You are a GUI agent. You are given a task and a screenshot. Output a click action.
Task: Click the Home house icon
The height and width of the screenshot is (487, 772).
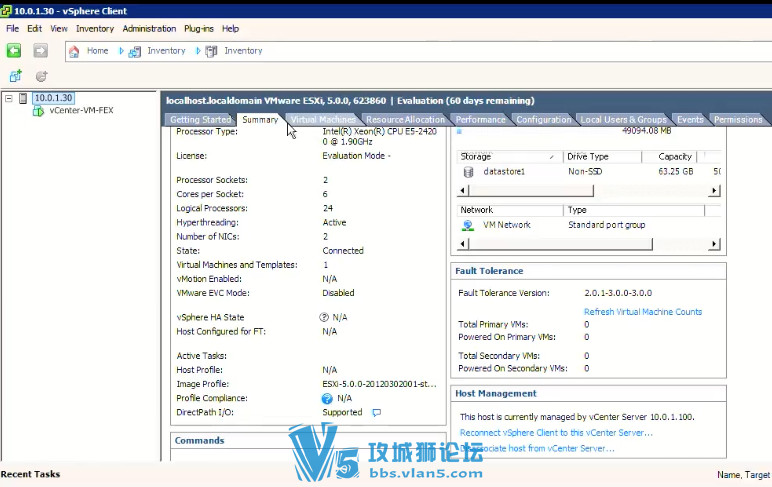click(x=74, y=51)
